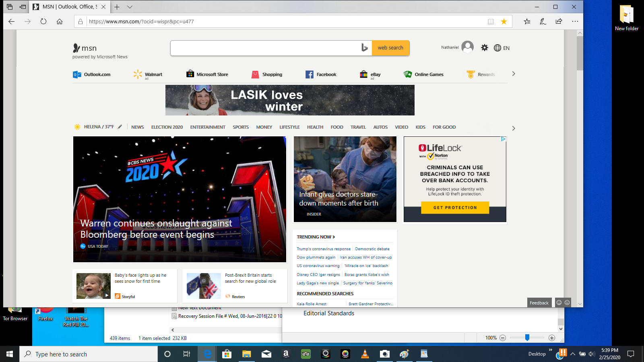Click the Add notes pen icon
The width and height of the screenshot is (644, 362).
[x=543, y=21]
